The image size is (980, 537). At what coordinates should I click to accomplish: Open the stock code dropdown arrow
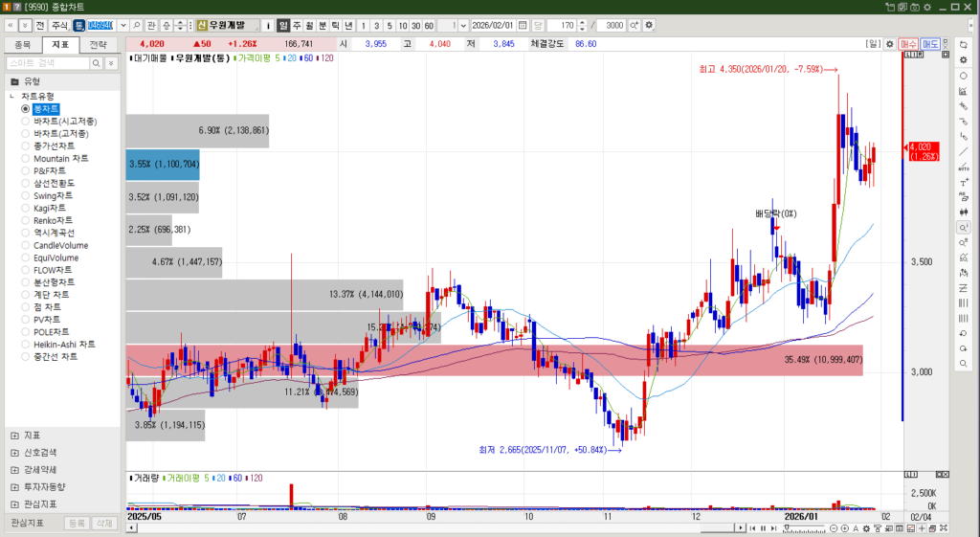[122, 25]
